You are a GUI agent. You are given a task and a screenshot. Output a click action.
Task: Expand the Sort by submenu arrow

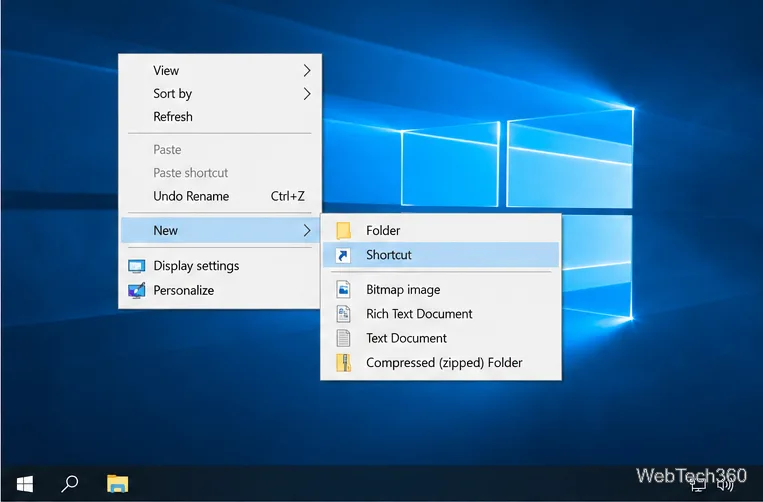pos(307,93)
